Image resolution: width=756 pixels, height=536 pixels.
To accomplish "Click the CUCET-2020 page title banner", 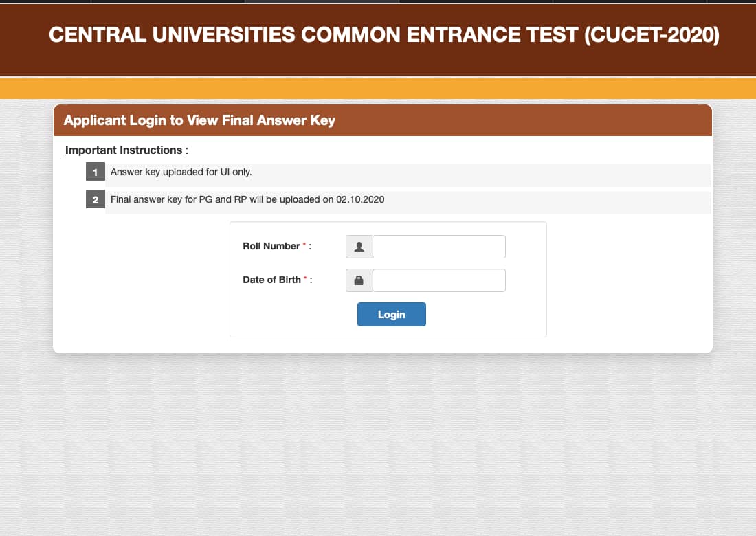I will click(x=383, y=36).
